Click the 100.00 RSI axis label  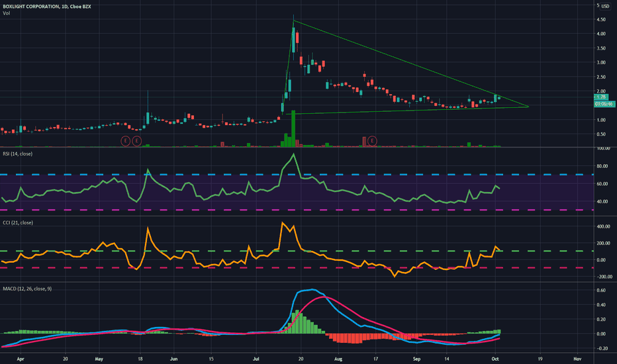603,148
